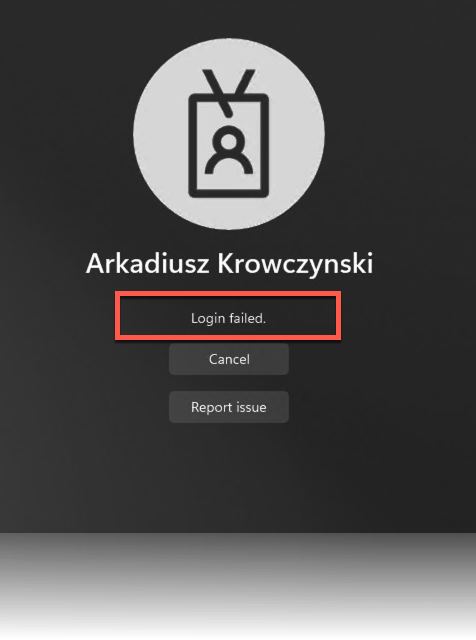
Task: Click the Arkadiusz Krowczynski account name
Action: [x=229, y=264]
